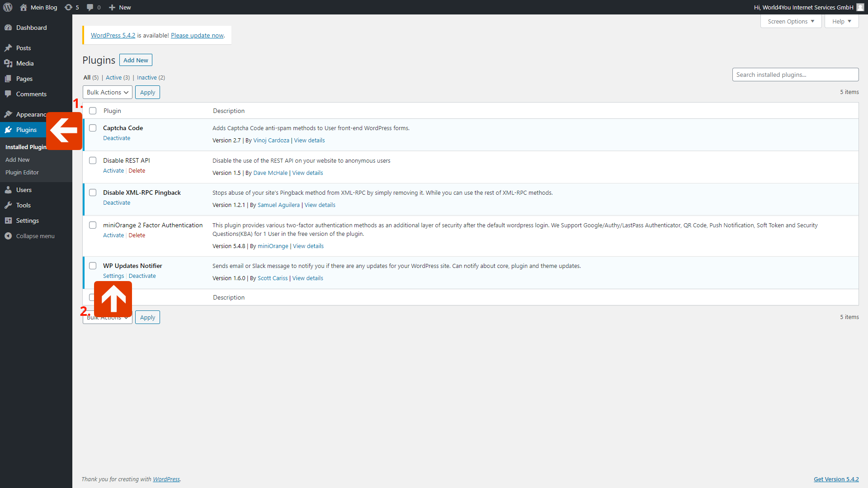Select all plugins with the header checkbox
Image resolution: width=868 pixels, height=488 pixels.
pyautogui.click(x=93, y=110)
